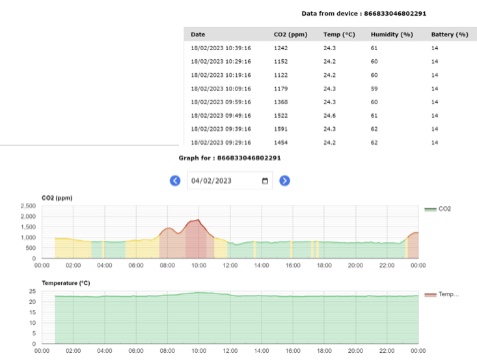
Task: Select row dated 18/02/2023 09:49:16
Action: coord(330,116)
